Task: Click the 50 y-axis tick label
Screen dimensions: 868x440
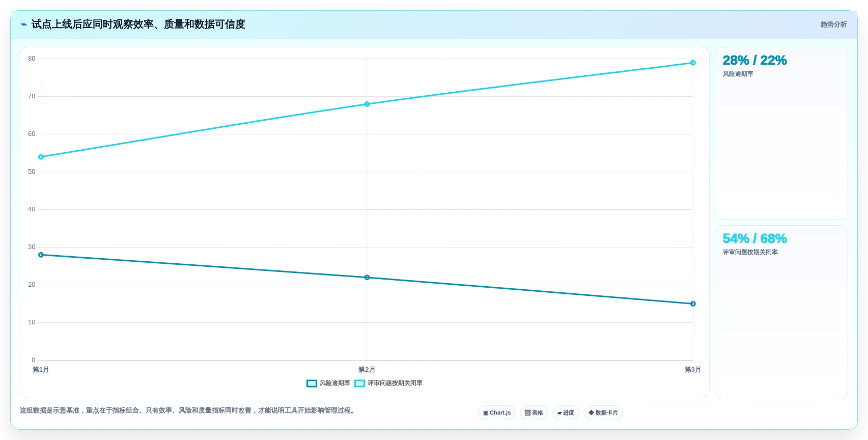Action: point(32,172)
